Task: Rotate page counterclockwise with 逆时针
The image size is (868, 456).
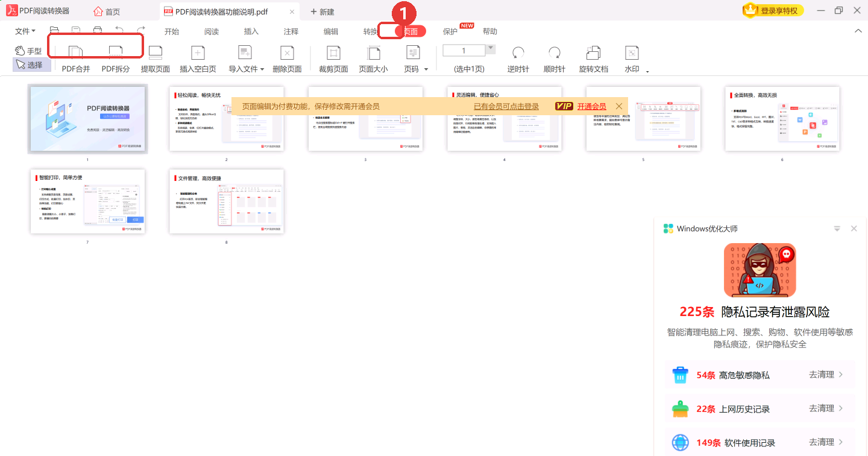Action: click(518, 60)
